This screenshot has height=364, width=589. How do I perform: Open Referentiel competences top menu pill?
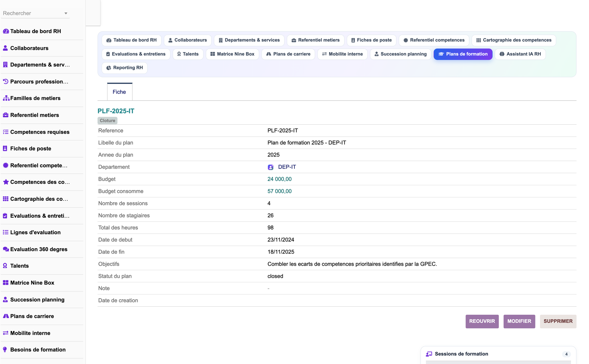point(434,40)
